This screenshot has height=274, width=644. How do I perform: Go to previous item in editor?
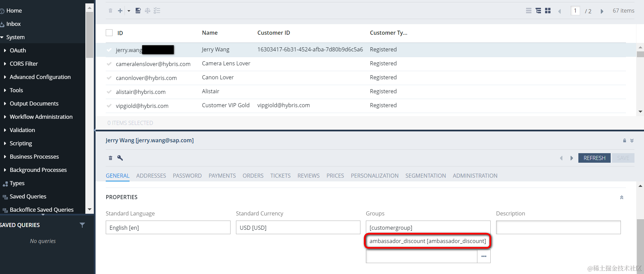[x=561, y=158]
